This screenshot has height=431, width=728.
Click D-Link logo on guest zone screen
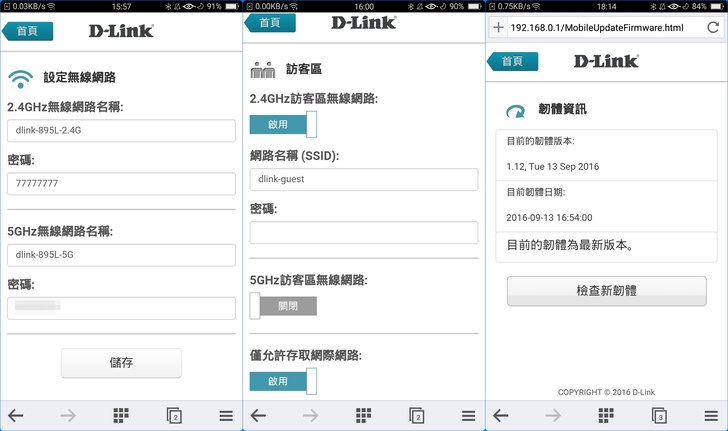pyautogui.click(x=364, y=23)
